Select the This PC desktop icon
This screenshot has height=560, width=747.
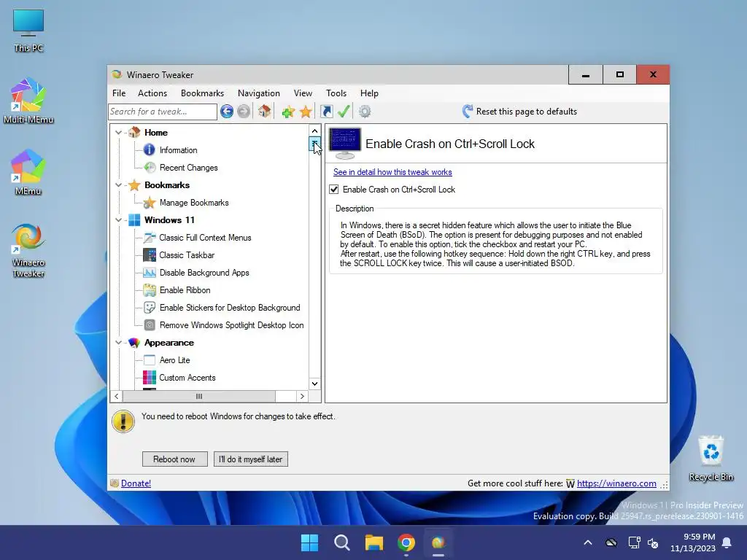tap(28, 31)
